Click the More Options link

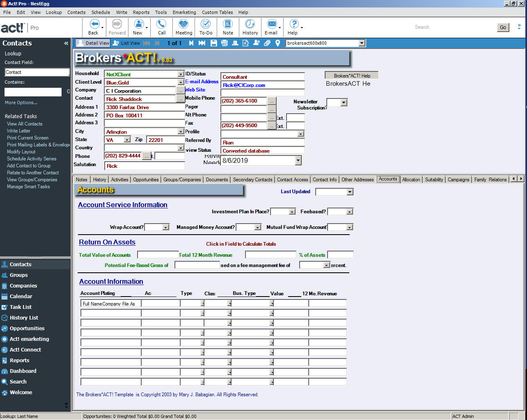click(21, 103)
